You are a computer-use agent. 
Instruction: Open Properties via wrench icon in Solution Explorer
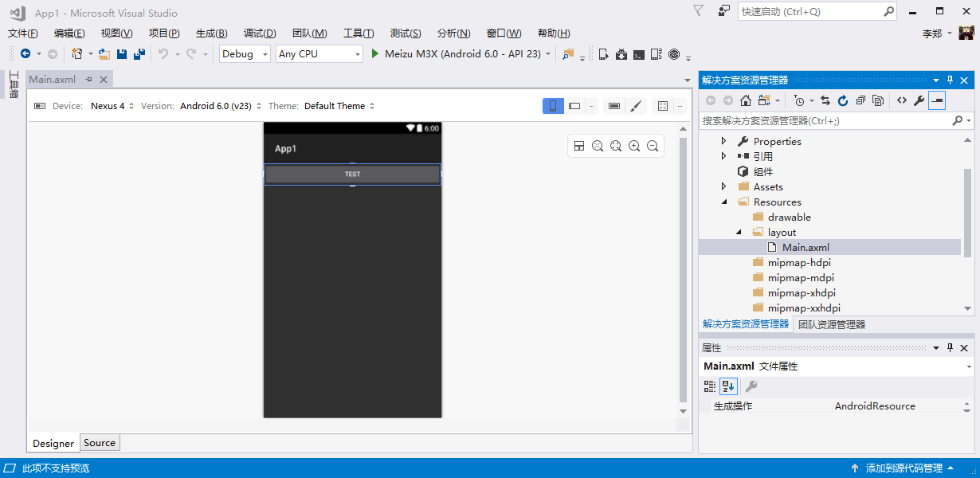point(919,100)
